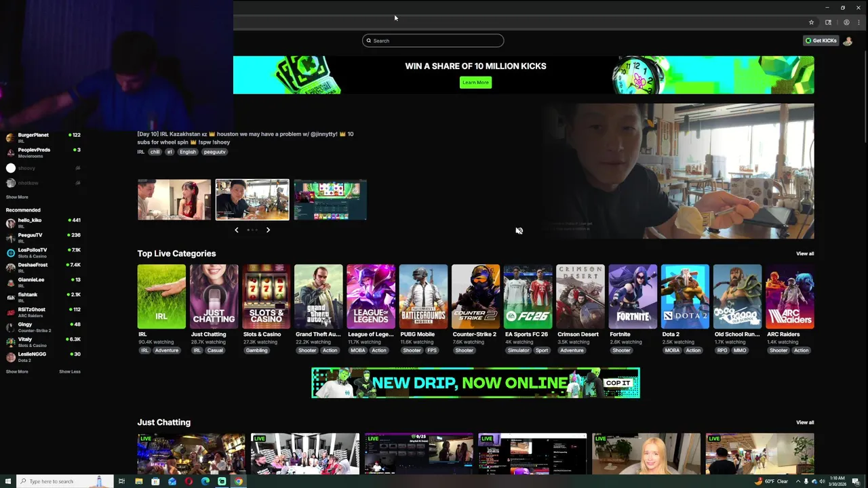The image size is (868, 488).
Task: Open Task View on the taskbar
Action: pos(121,481)
